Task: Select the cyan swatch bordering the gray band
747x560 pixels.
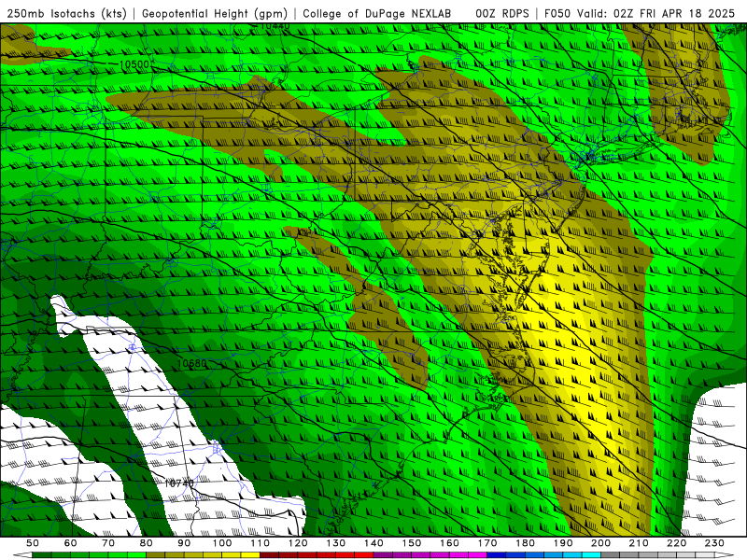Action: [591, 555]
